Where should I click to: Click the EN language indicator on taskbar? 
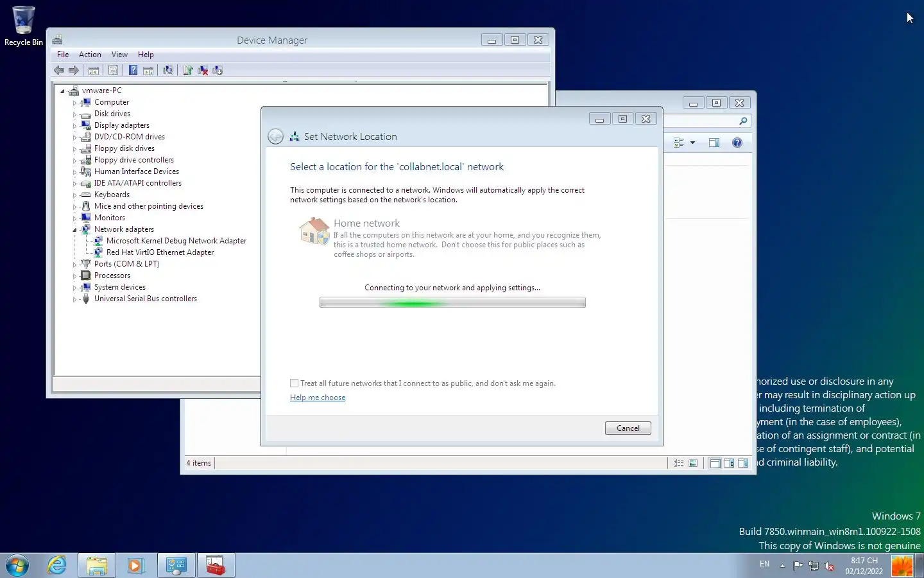[764, 564]
